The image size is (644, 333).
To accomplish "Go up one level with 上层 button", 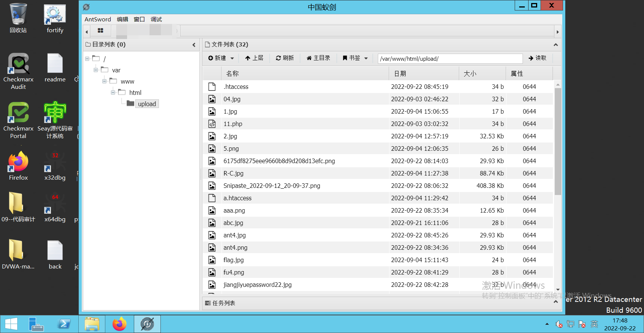I will point(254,58).
